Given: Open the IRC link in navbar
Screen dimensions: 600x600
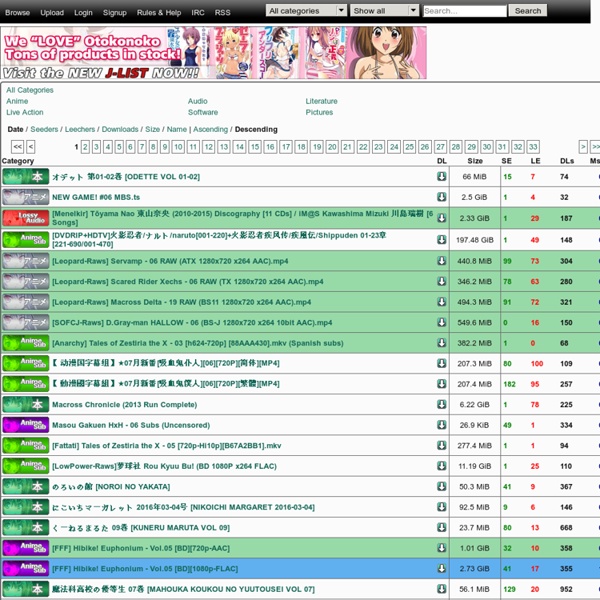Looking at the screenshot, I should tap(198, 13).
